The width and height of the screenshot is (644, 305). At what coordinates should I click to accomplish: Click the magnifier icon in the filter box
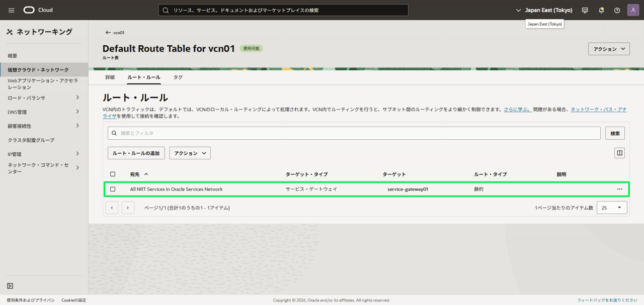pos(114,133)
